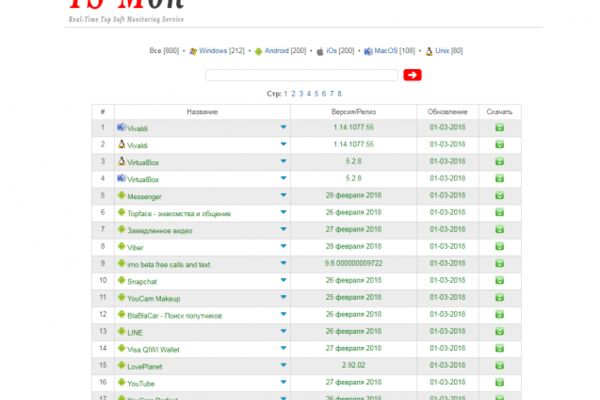
Task: Open the Visa QIWI Wallet link
Action: click(x=153, y=349)
